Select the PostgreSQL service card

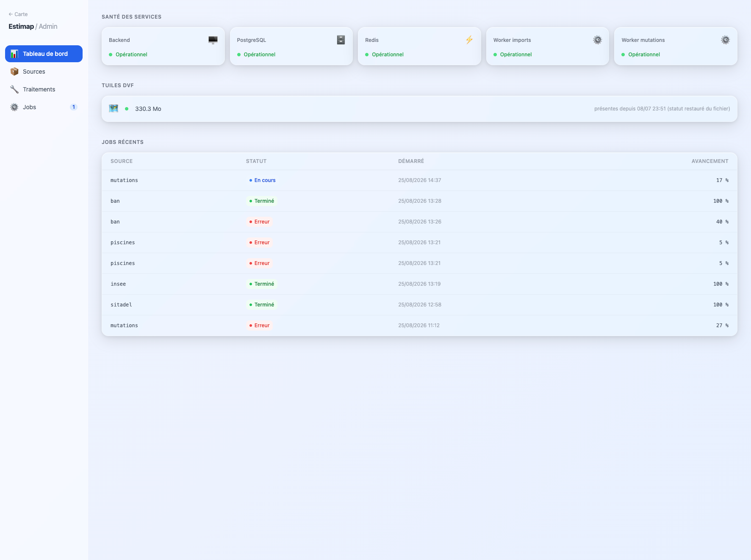[291, 46]
